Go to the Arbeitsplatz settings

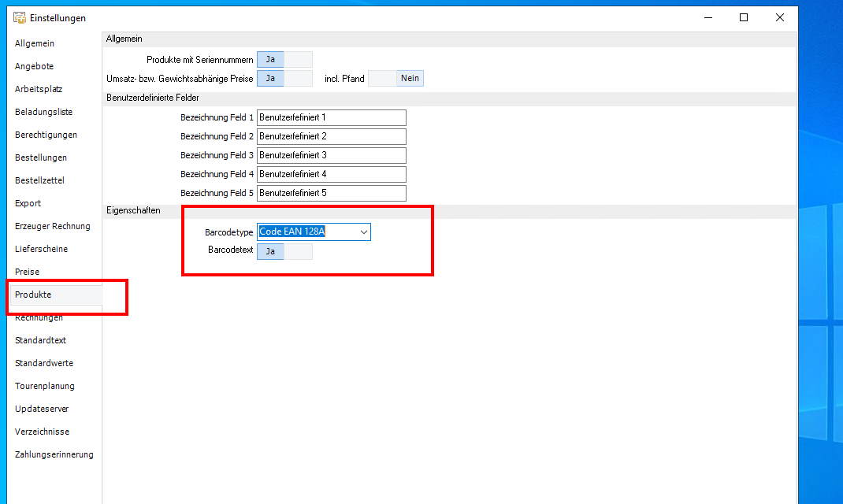tap(39, 89)
